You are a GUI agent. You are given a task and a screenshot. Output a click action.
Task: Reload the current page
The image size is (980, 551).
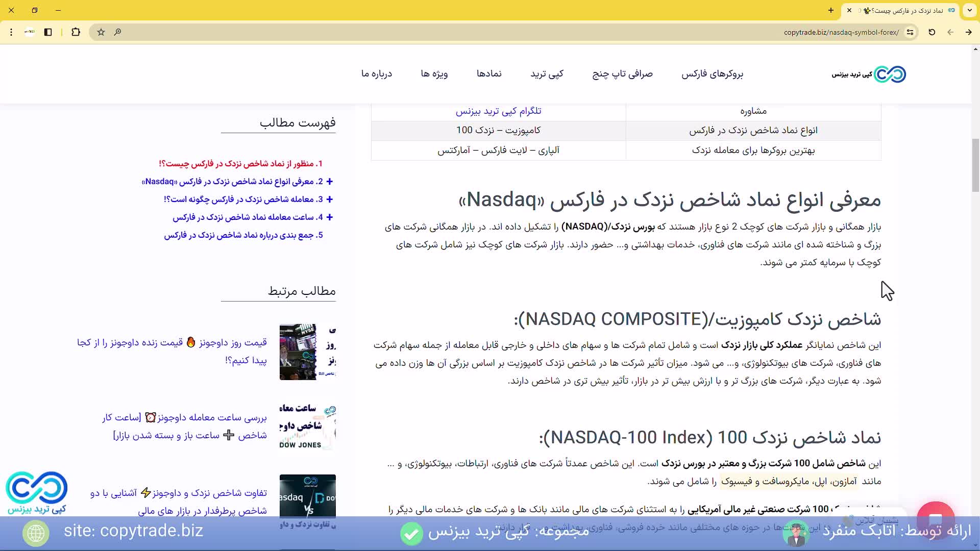coord(932,32)
